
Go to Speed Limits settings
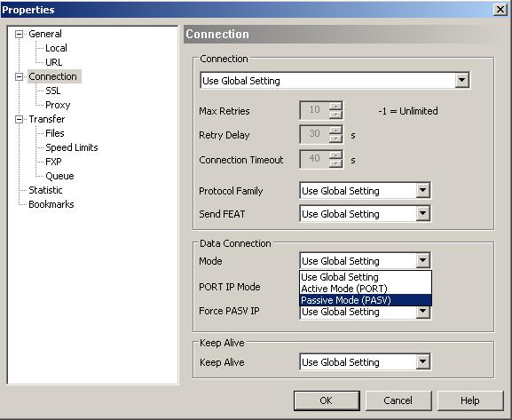point(72,147)
